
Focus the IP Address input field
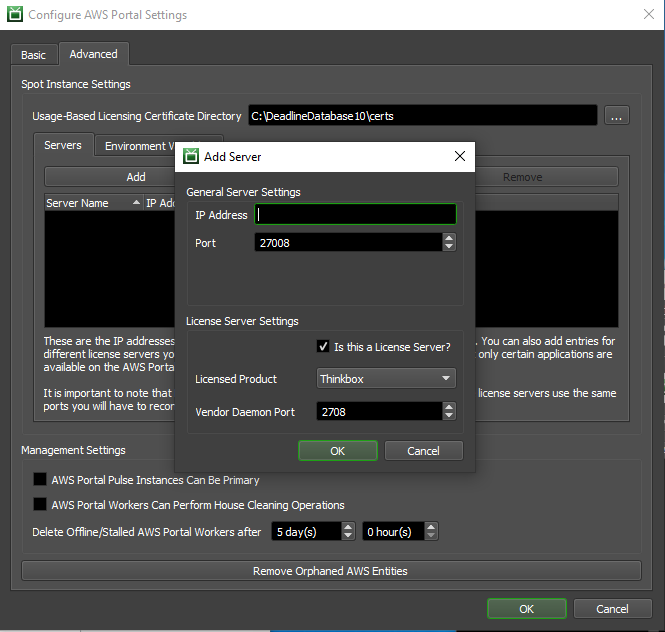click(x=355, y=214)
